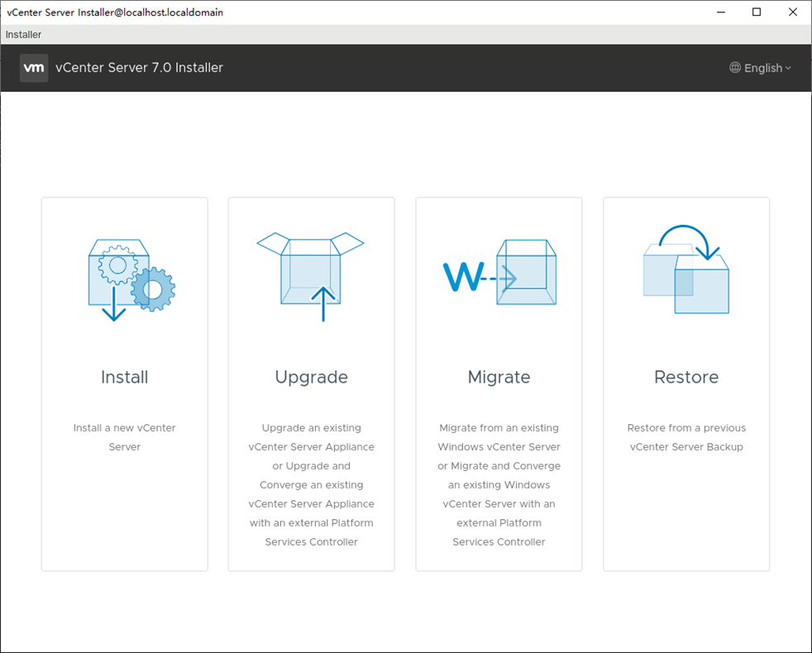Select the Upgrade heading
Viewport: 812px width, 653px height.
coord(311,377)
